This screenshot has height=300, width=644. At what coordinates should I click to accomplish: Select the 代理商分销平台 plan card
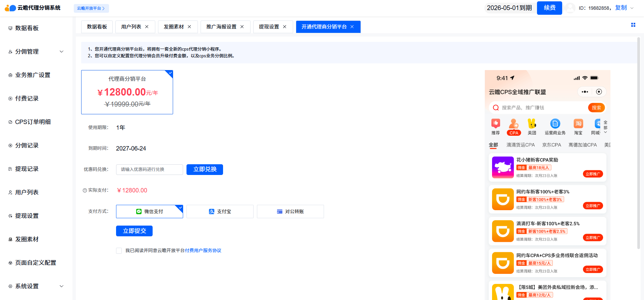point(127,92)
